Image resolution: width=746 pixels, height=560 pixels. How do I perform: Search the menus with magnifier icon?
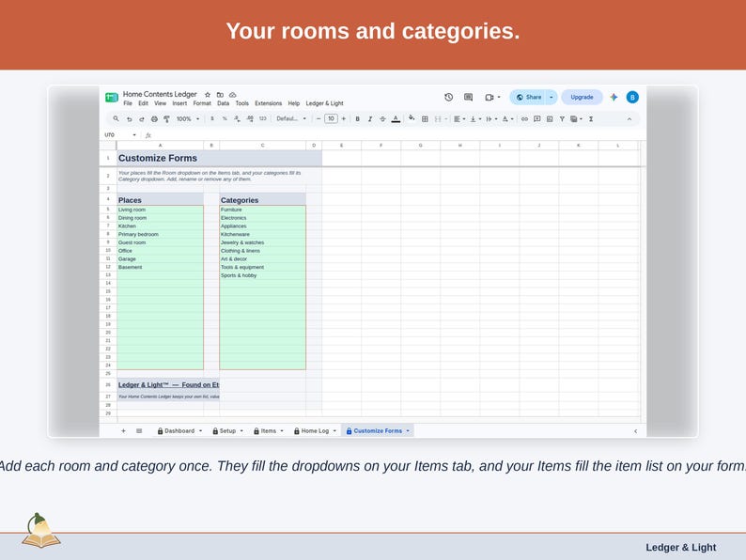click(116, 119)
